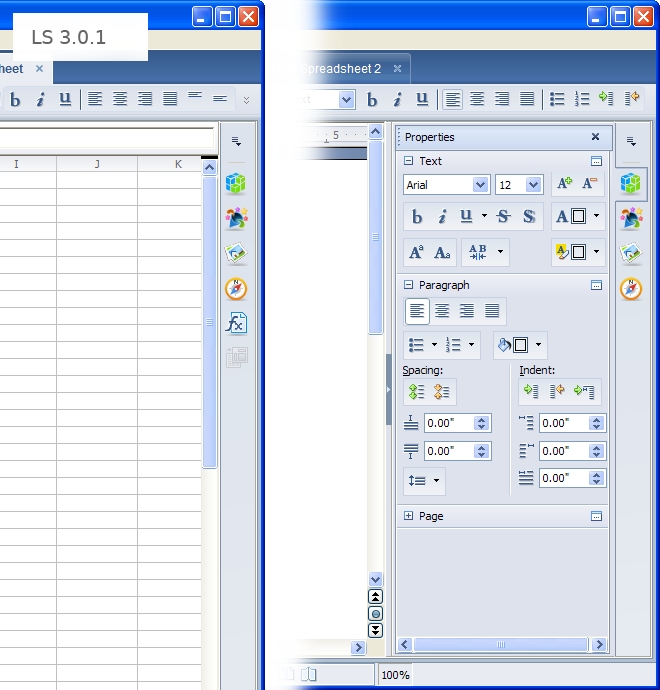Click Next Page navigation button below scrollbar
The image size is (660, 690).
375,630
